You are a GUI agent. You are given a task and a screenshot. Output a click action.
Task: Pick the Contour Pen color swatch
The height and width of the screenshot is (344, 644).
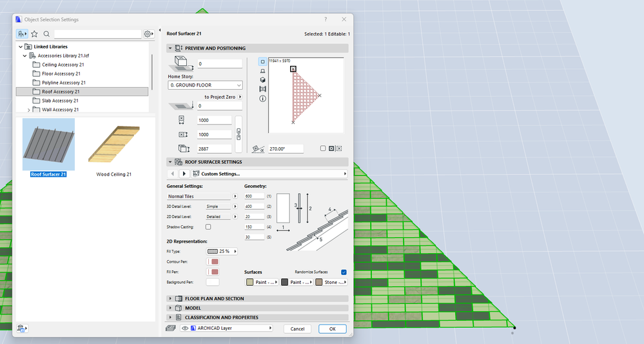point(213,262)
